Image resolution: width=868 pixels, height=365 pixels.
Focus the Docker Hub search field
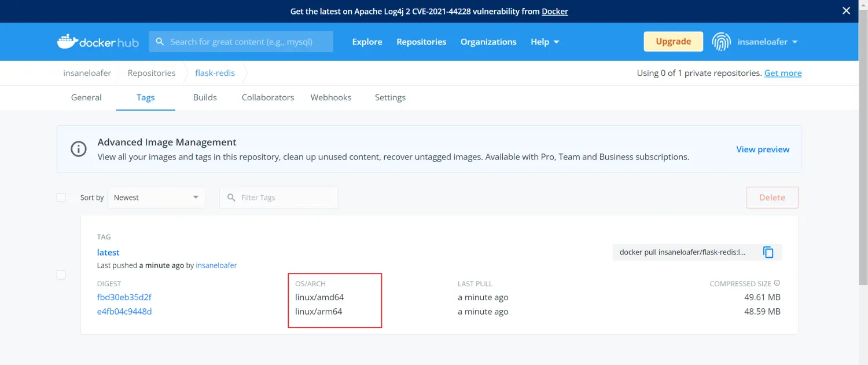click(x=241, y=42)
